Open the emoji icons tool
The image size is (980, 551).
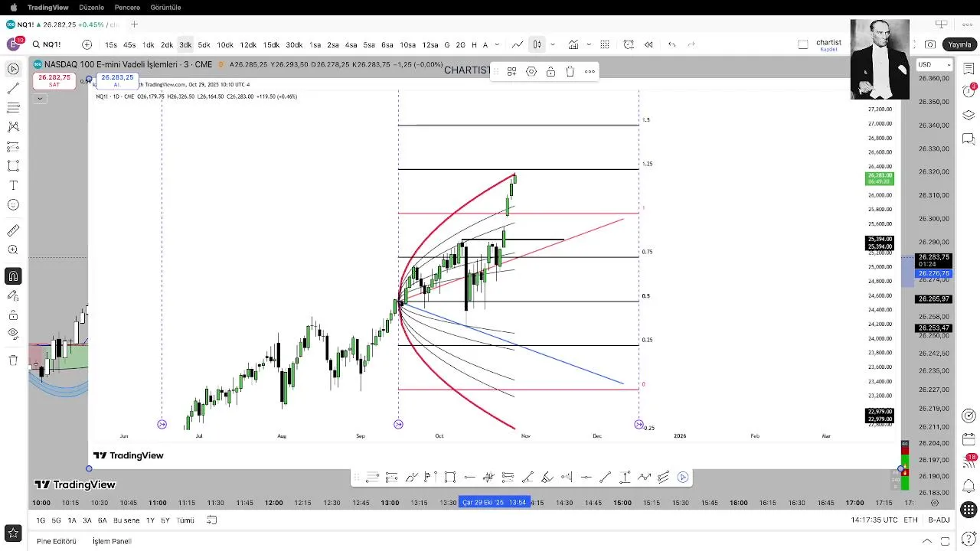pyautogui.click(x=13, y=205)
